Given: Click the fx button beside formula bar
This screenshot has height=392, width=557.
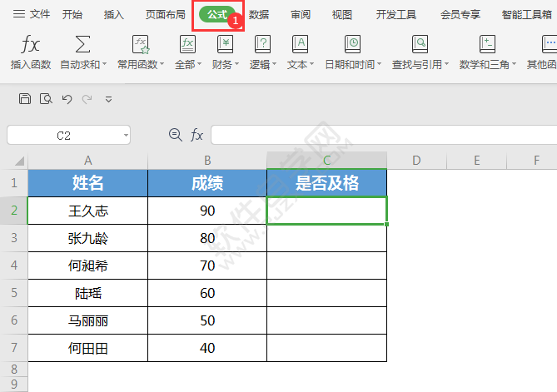Looking at the screenshot, I should coord(196,135).
